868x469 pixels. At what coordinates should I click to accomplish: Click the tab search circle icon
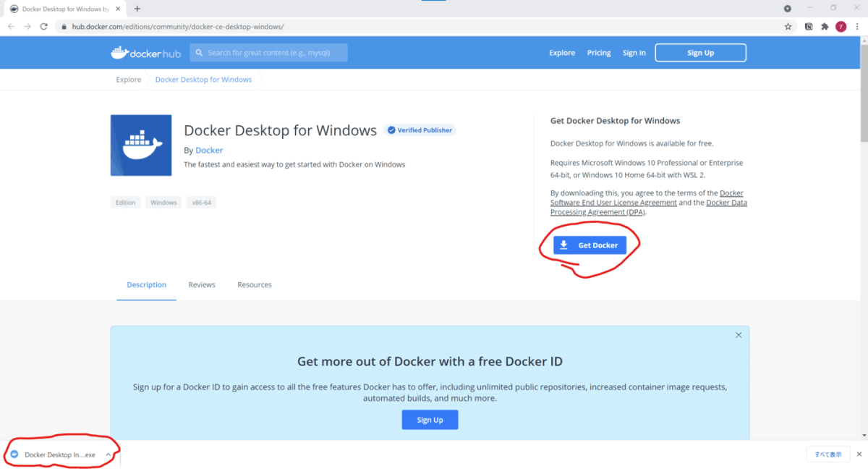pos(788,9)
